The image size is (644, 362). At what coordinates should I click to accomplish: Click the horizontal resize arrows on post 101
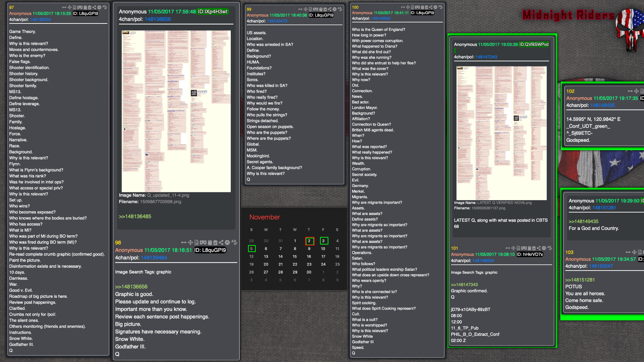click(x=508, y=248)
